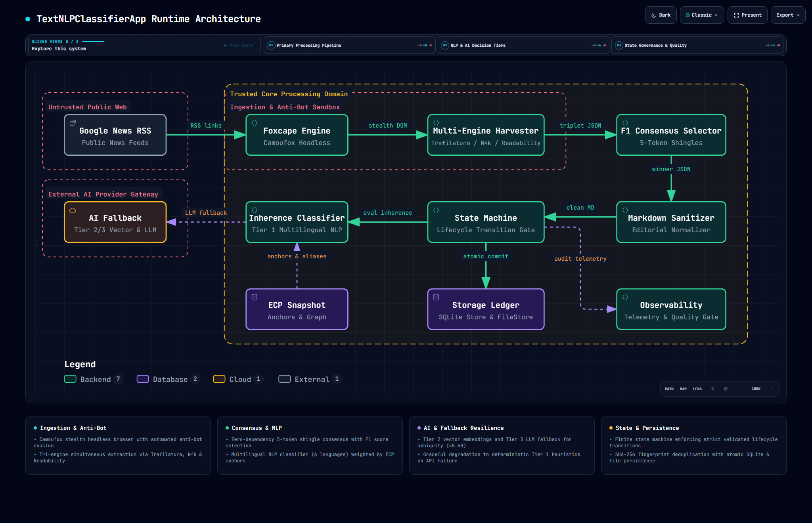
Task: Open the Classic style dropdown
Action: (702, 15)
